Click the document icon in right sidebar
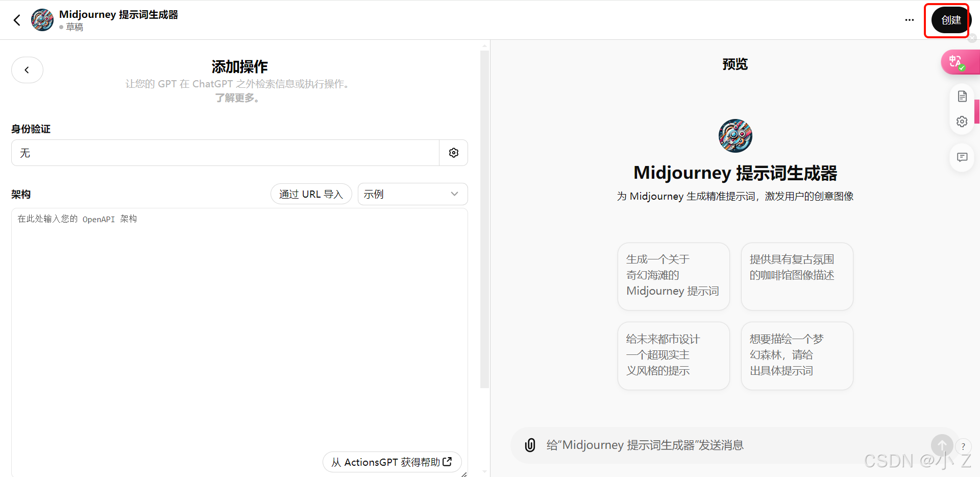This screenshot has height=477, width=980. coord(962,96)
